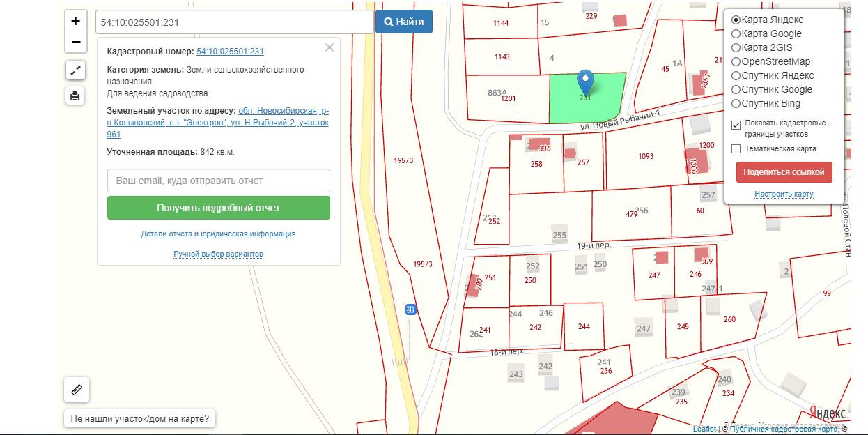The width and height of the screenshot is (868, 435).
Task: Uncheck show cadastral parcel boundaries
Action: pos(736,125)
